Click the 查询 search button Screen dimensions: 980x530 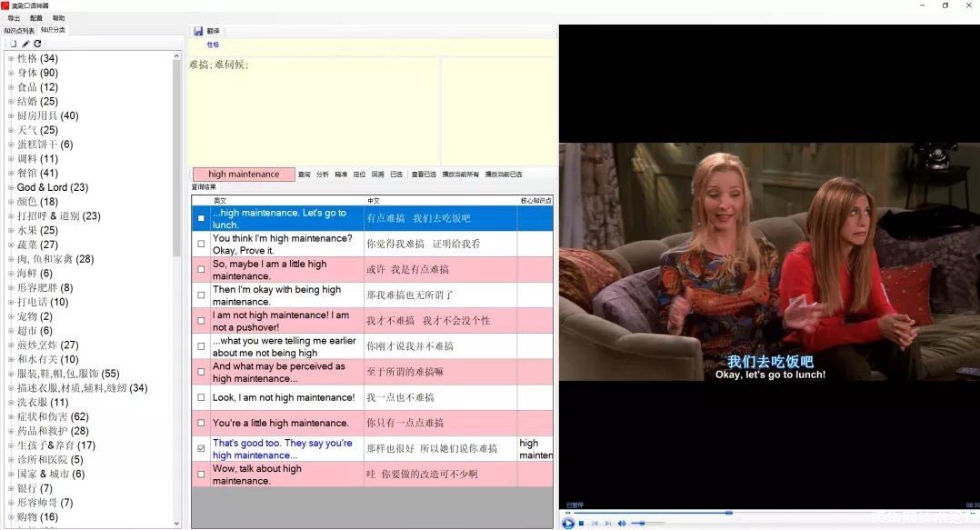(304, 175)
